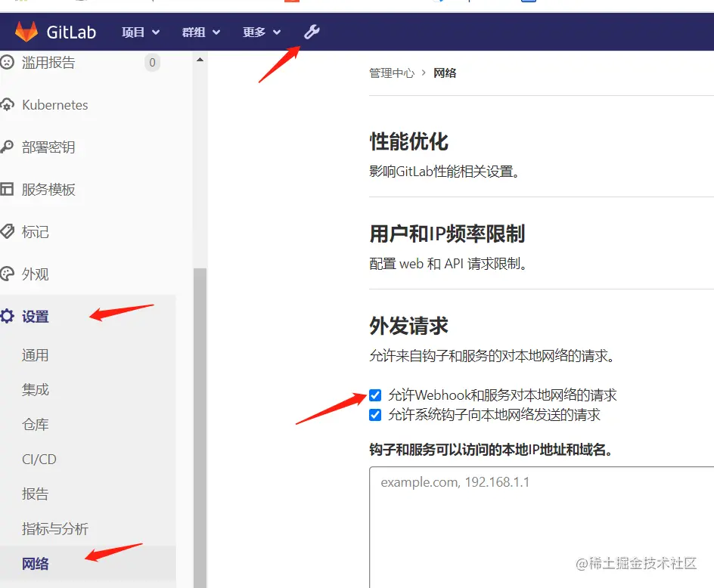The height and width of the screenshot is (588, 714).
Task: Collapse the 外发请求 section heading
Action: 409,326
